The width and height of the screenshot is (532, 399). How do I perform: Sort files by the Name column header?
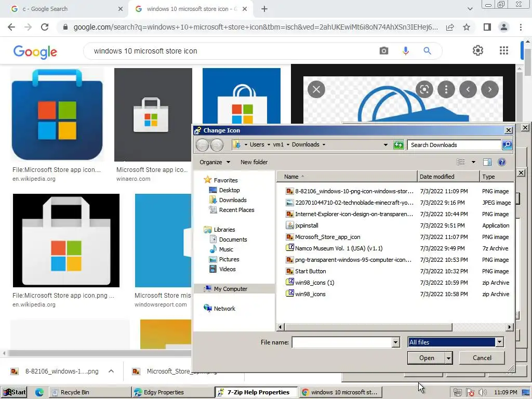tap(347, 177)
